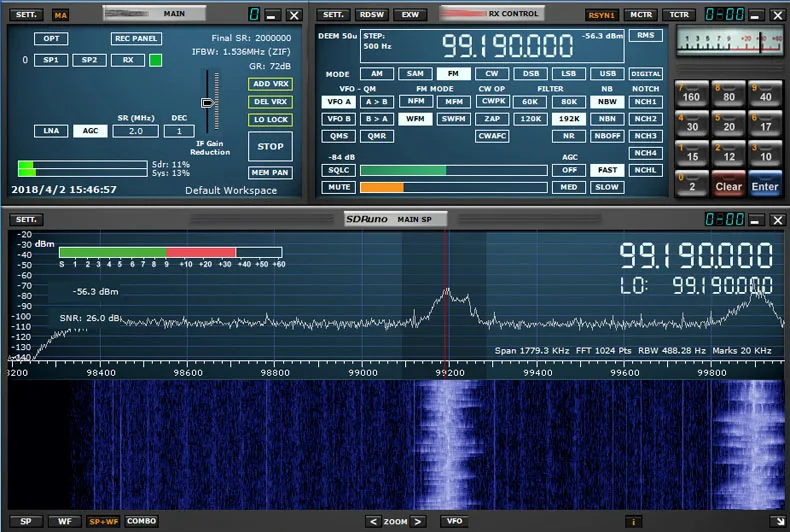Image resolution: width=790 pixels, height=532 pixels.
Task: Open the DEC decimation value field
Action: (x=179, y=131)
